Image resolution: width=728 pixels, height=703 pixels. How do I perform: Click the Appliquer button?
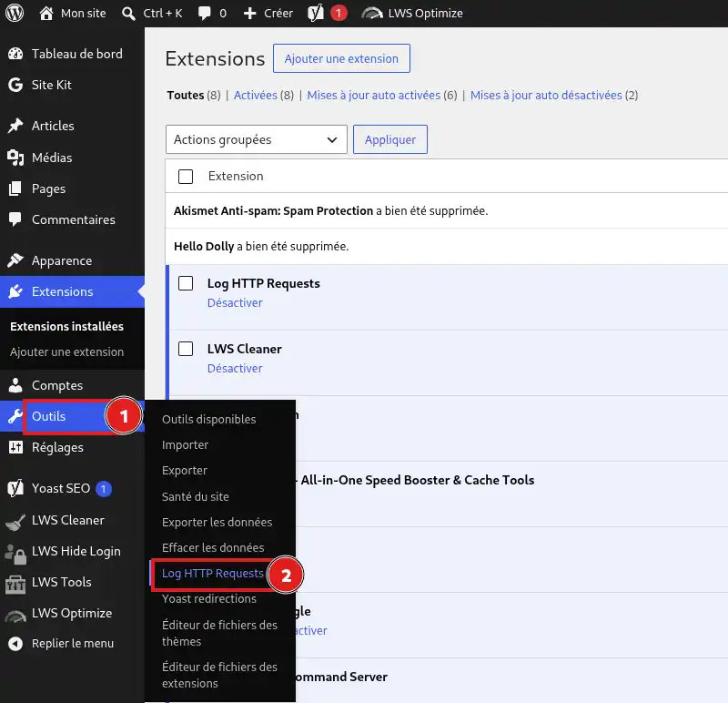[390, 139]
